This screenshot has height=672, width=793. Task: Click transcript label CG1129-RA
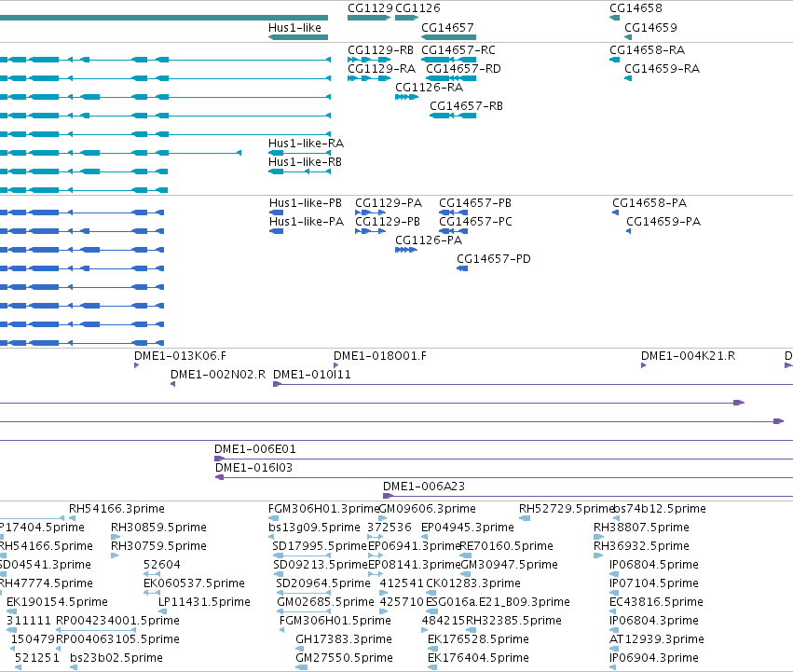click(x=381, y=69)
